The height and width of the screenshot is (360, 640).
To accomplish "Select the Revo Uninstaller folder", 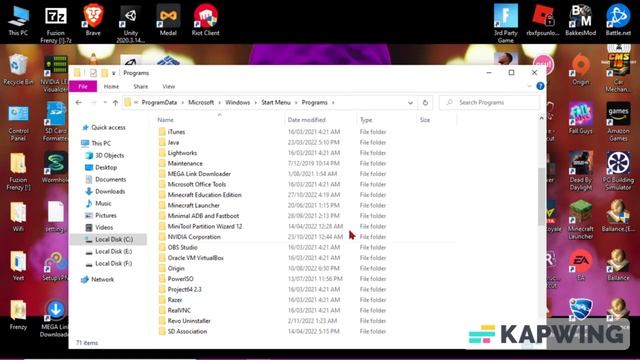I will pyautogui.click(x=306, y=321).
